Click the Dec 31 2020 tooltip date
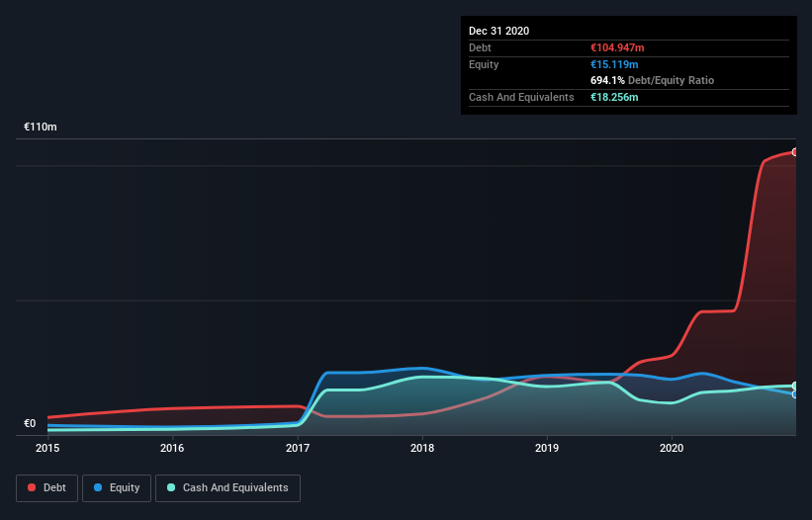Image resolution: width=812 pixels, height=520 pixels. click(498, 31)
